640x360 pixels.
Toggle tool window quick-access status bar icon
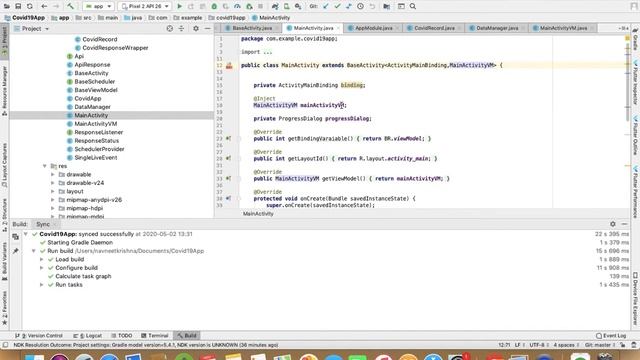coord(5,345)
